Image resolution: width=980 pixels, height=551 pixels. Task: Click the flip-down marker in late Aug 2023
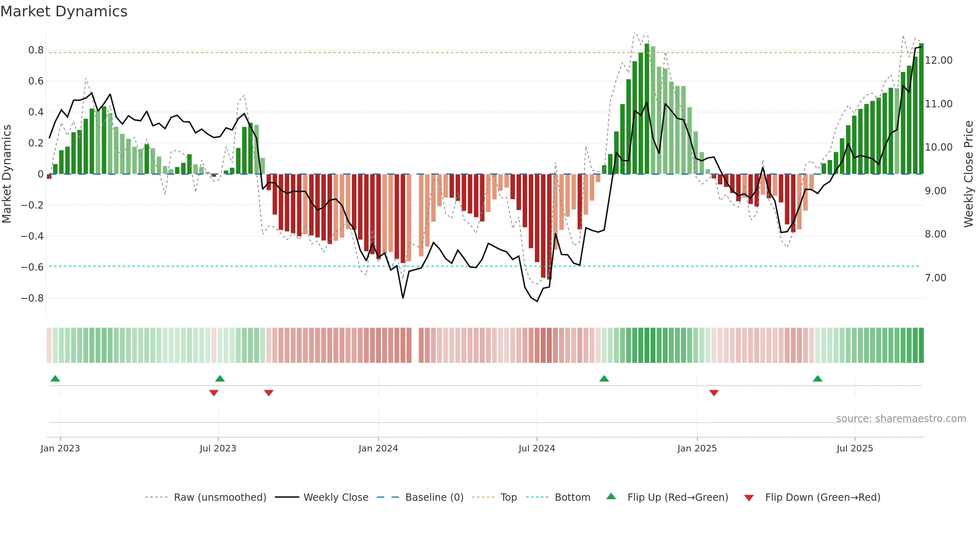[x=269, y=393]
